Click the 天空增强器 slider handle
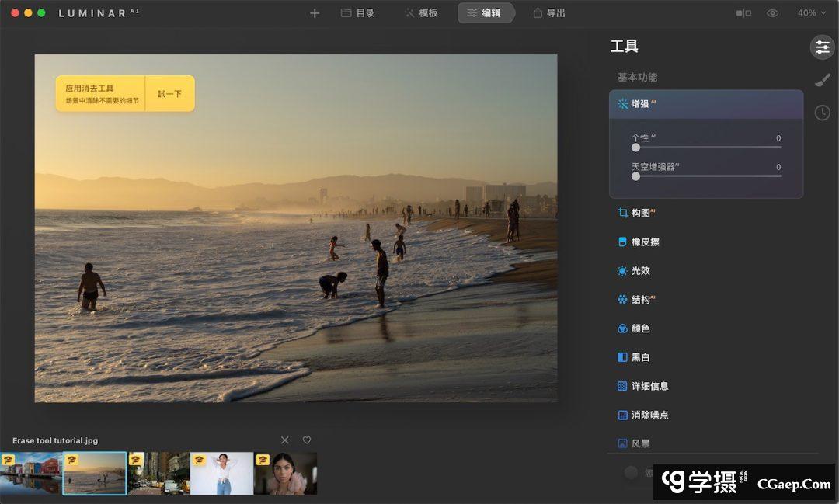The image size is (839, 504). pos(635,176)
